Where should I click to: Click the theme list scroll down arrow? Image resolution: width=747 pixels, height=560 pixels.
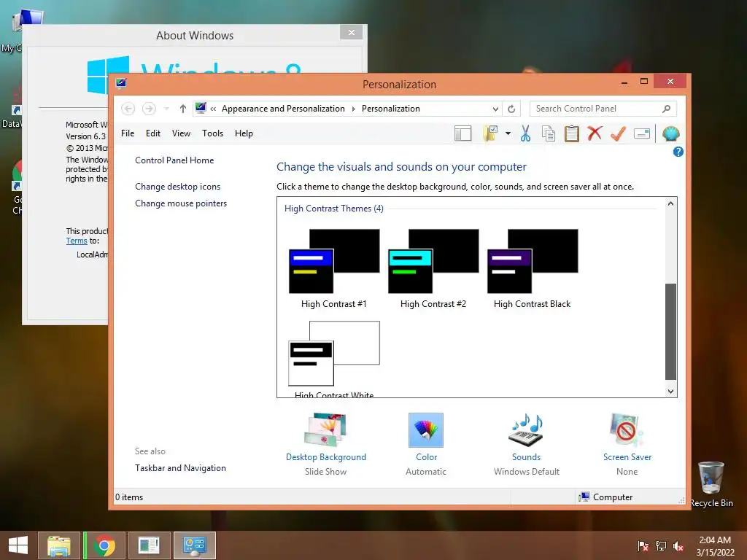(x=671, y=392)
